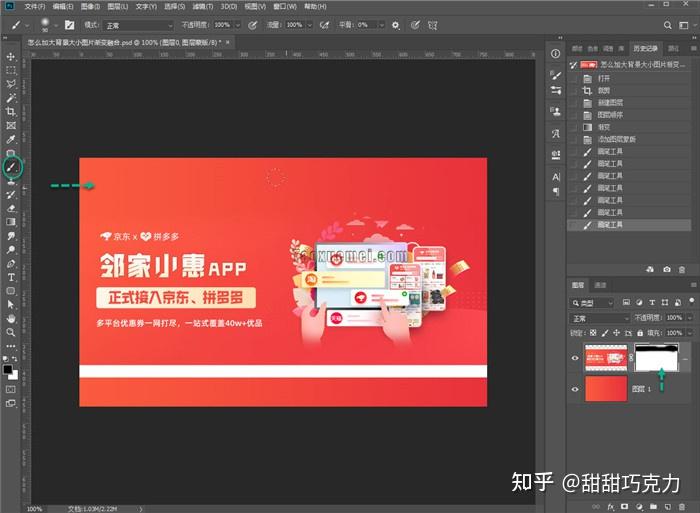Select the crop history state row
Image resolution: width=700 pixels, height=513 pixels.
pyautogui.click(x=629, y=91)
